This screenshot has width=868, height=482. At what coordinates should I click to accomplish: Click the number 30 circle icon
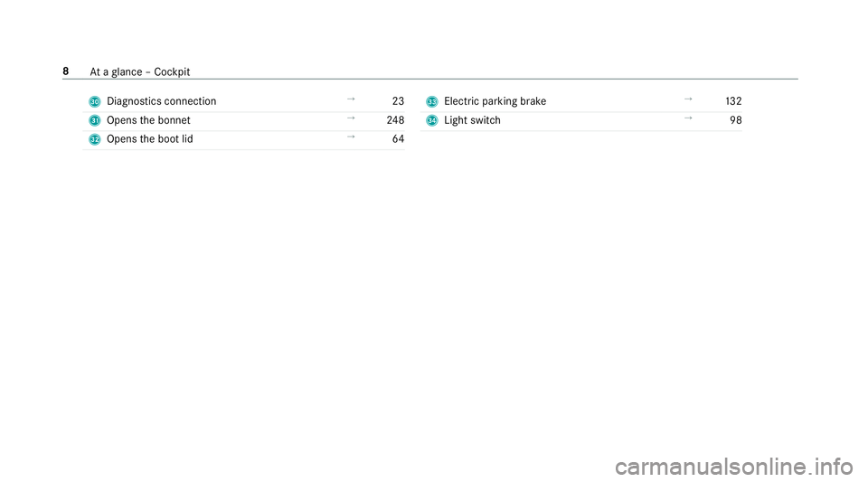(x=94, y=101)
